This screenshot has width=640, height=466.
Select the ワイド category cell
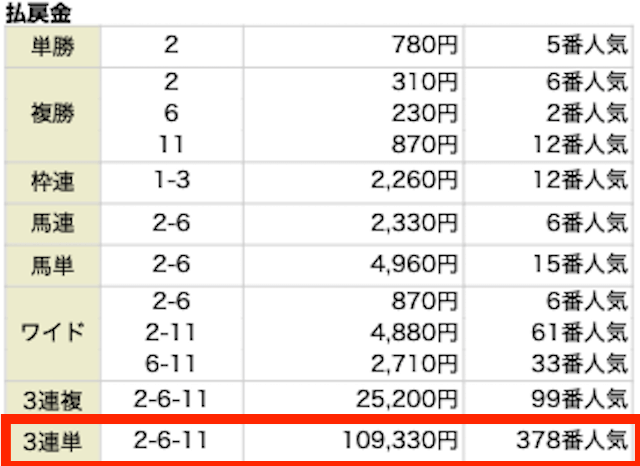point(53,333)
